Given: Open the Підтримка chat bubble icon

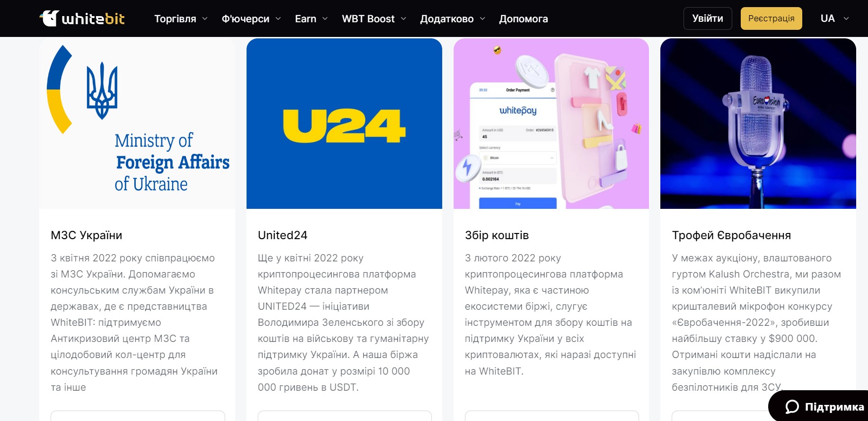Looking at the screenshot, I should (792, 407).
